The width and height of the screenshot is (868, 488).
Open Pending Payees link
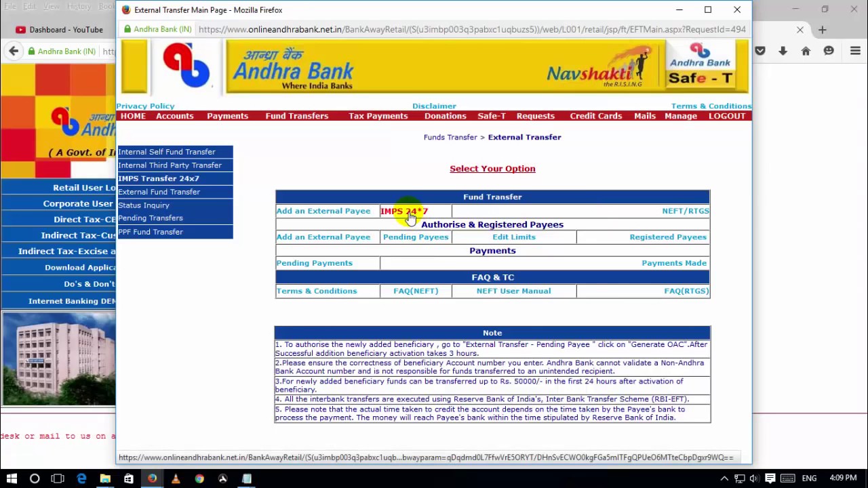pos(416,237)
